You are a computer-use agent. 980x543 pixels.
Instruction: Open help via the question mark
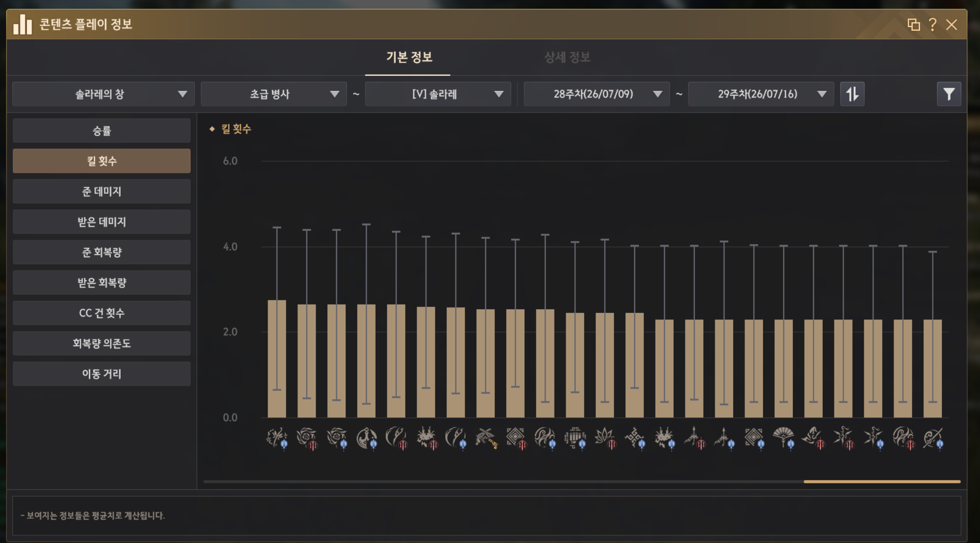click(933, 24)
